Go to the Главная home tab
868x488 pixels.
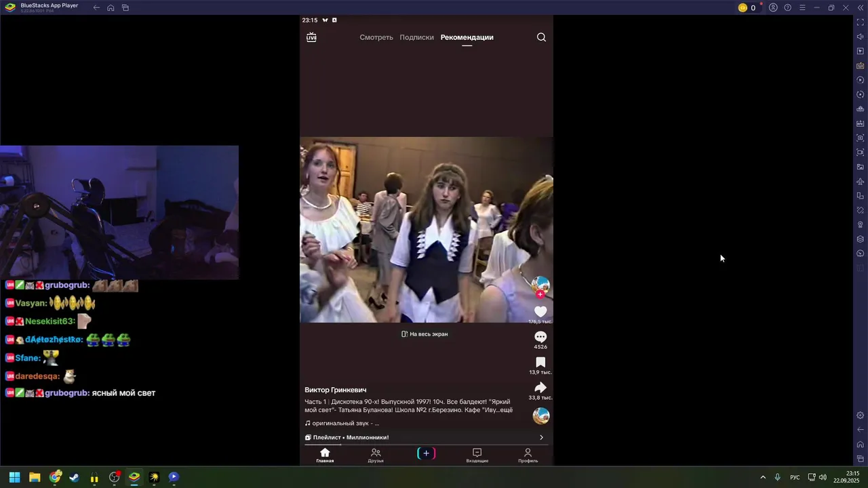point(325,455)
